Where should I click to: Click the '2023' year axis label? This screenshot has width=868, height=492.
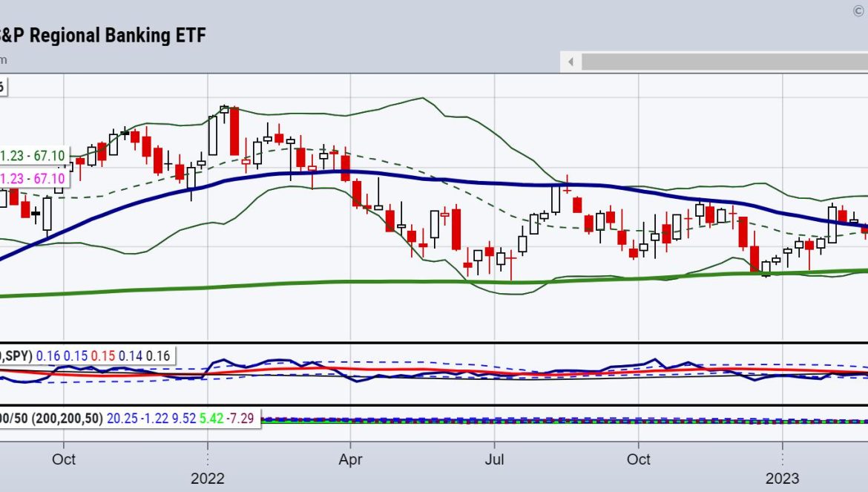point(782,479)
